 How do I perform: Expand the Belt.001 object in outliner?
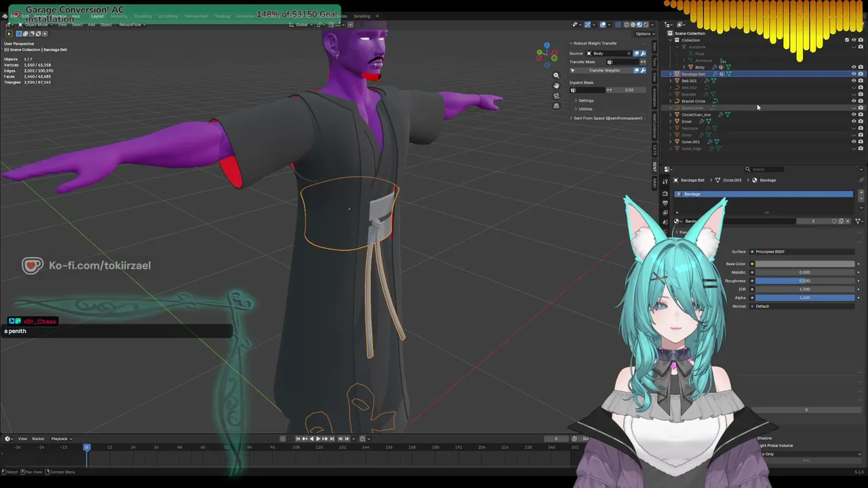(671, 81)
